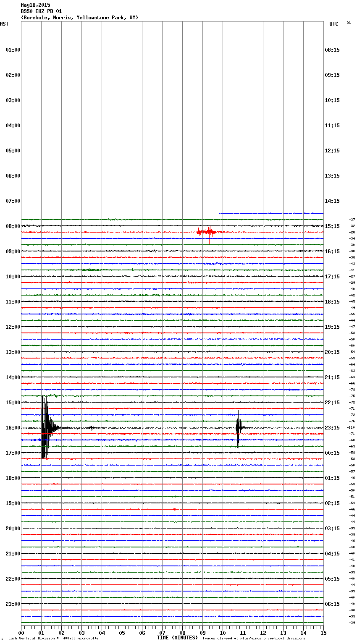Click the UTC time label '02:15'

[332, 503]
